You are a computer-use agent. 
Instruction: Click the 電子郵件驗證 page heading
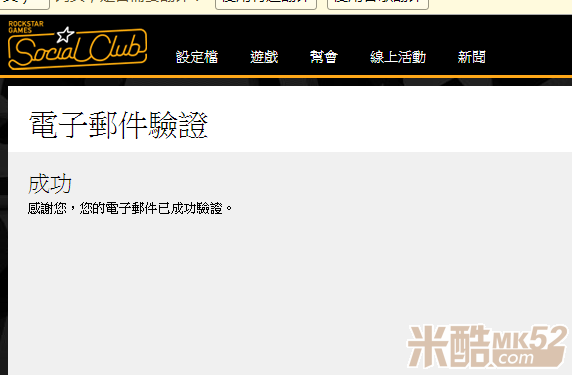(119, 125)
